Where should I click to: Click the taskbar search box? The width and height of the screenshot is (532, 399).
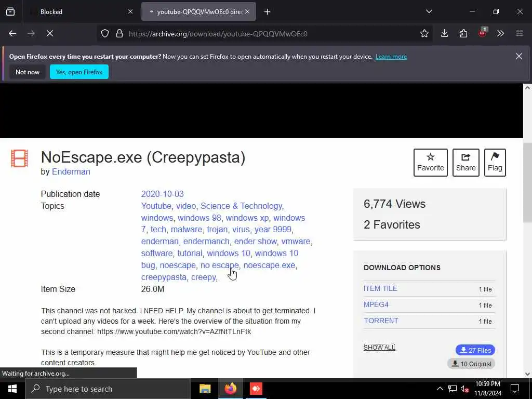[x=108, y=389]
